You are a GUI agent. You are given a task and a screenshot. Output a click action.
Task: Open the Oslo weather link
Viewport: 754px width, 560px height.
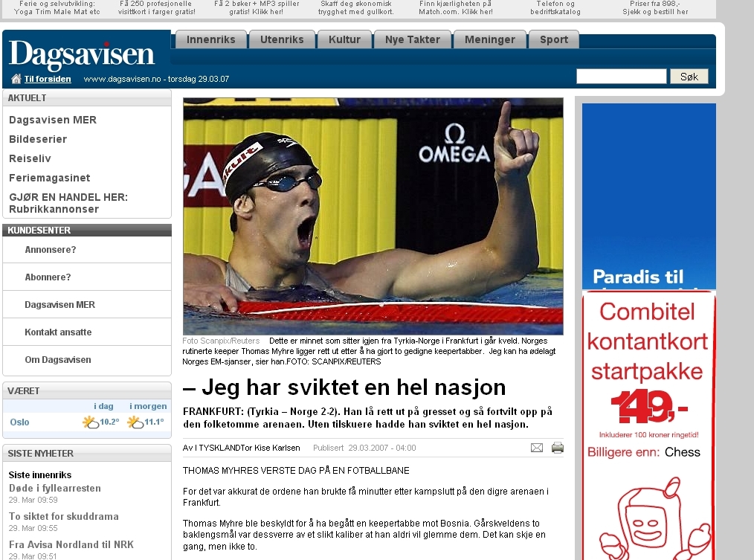pos(20,422)
